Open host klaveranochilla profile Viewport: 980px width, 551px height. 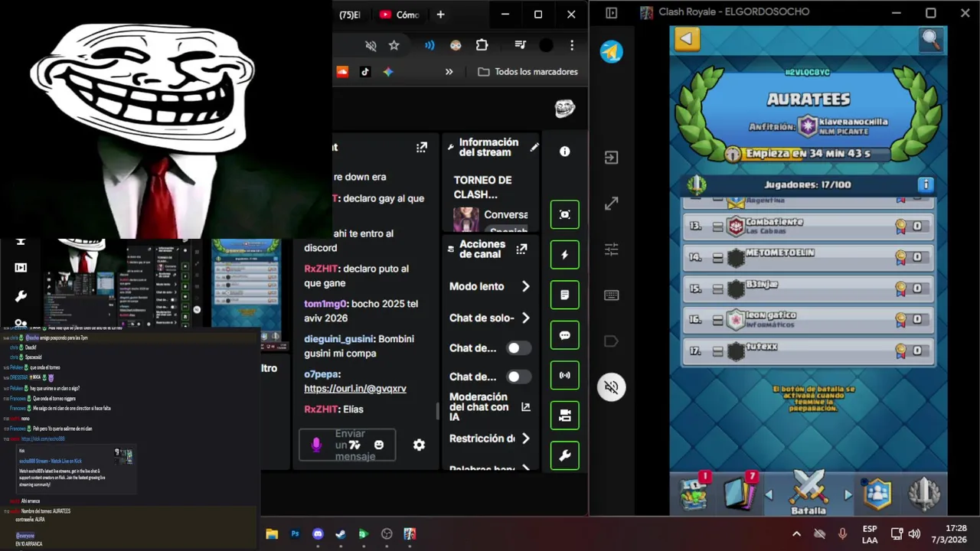842,126
